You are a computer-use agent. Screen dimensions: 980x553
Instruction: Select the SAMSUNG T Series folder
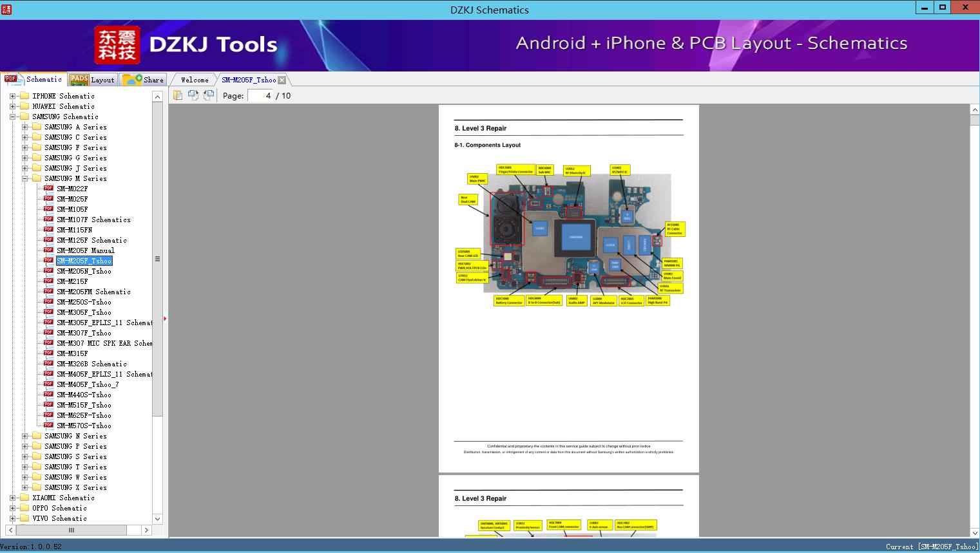click(x=75, y=467)
